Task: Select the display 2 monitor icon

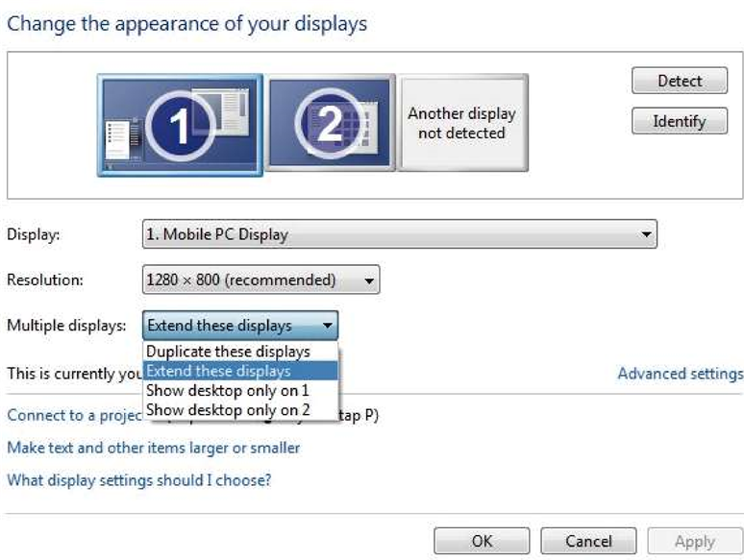Action: point(330,122)
